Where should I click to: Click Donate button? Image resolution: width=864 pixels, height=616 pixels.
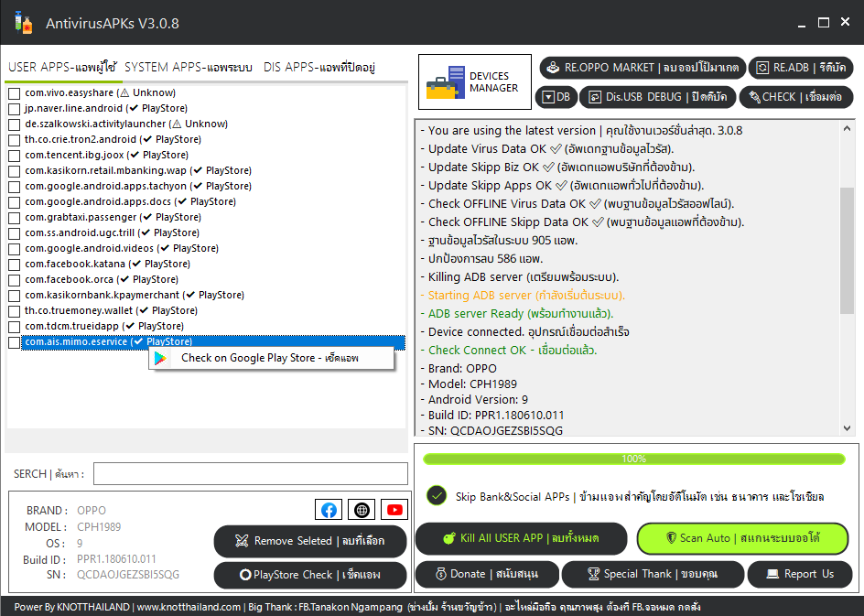tap(487, 574)
